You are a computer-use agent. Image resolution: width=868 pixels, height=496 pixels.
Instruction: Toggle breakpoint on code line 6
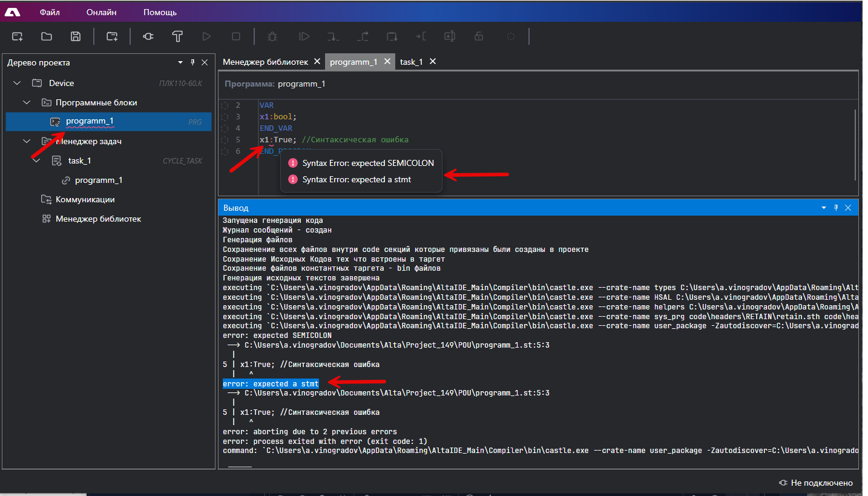pos(225,151)
